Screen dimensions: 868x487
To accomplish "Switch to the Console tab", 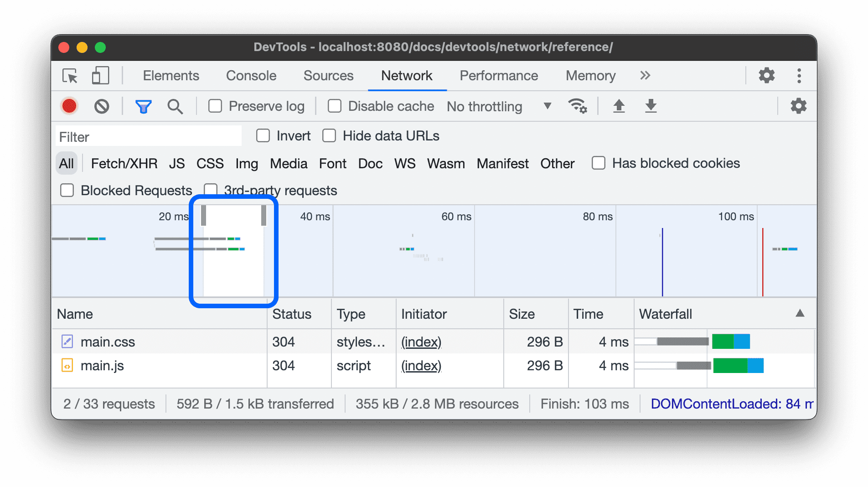I will (x=251, y=76).
